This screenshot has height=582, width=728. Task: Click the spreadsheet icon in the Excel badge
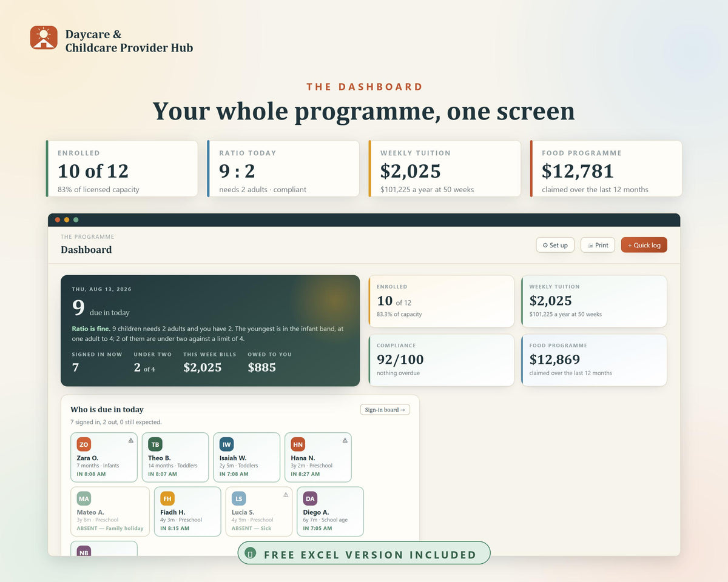[x=251, y=553]
